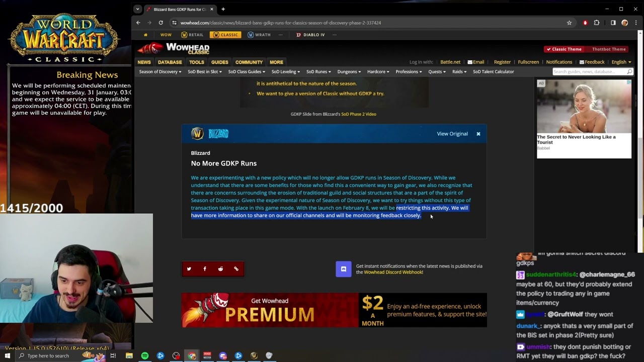The image size is (644, 362).
Task: Expand Raids menu
Action: [459, 71]
